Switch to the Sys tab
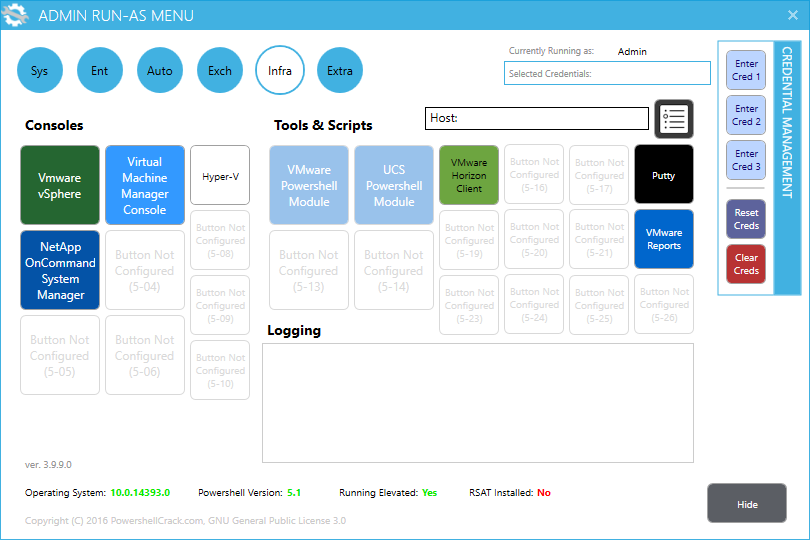The width and height of the screenshot is (810, 540). [x=40, y=70]
